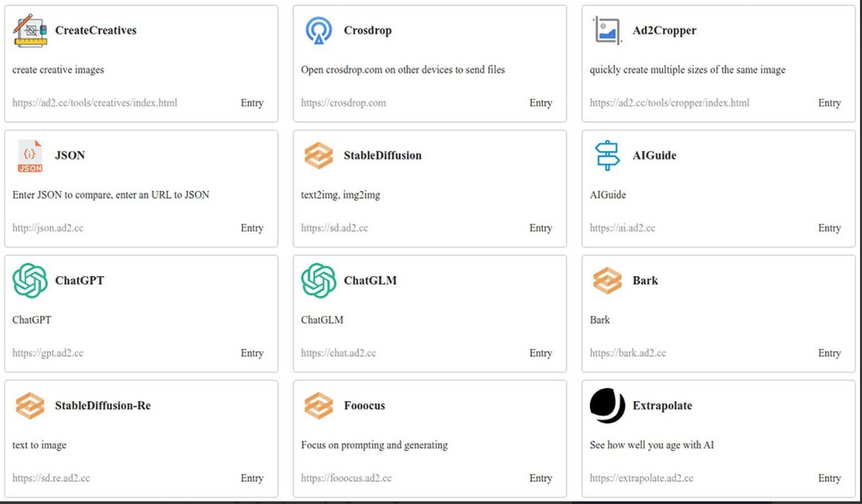Image resolution: width=862 pixels, height=504 pixels.
Task: Follow the https://fooocus.ad2.cc link
Action: (346, 478)
